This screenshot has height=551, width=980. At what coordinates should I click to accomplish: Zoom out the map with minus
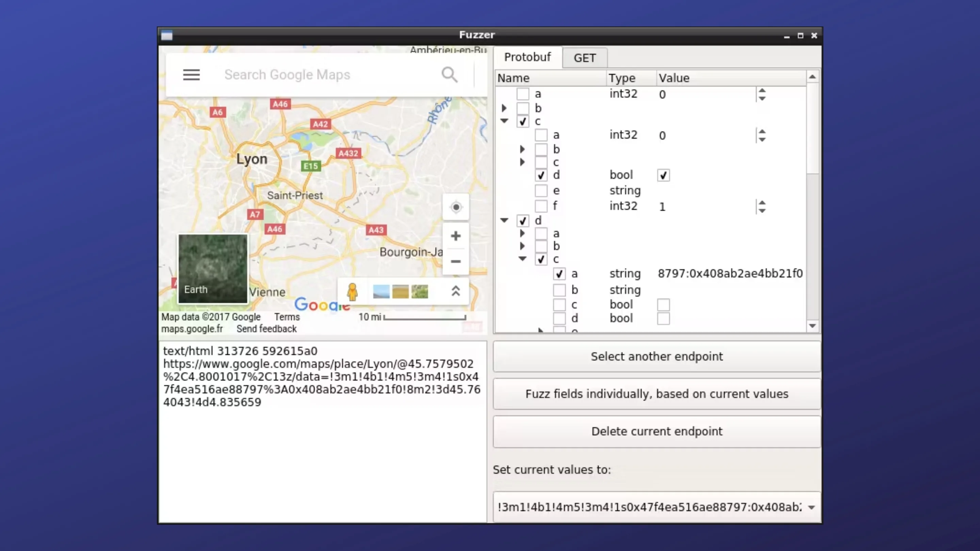point(456,262)
